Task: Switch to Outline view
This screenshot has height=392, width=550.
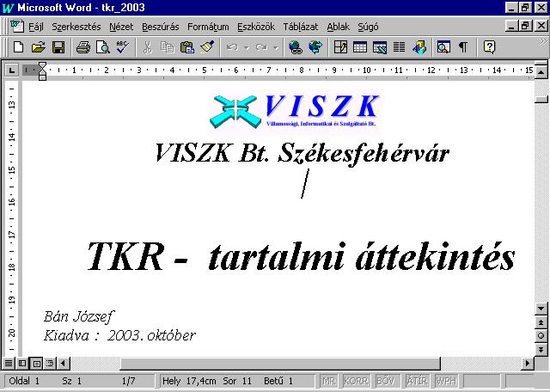Action: (50, 364)
